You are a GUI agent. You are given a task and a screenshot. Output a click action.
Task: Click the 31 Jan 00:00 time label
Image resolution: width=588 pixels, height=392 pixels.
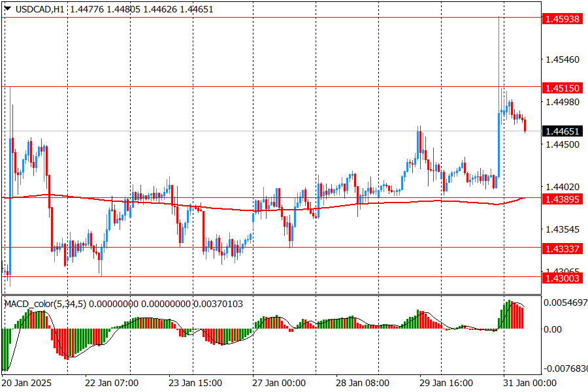529,383
